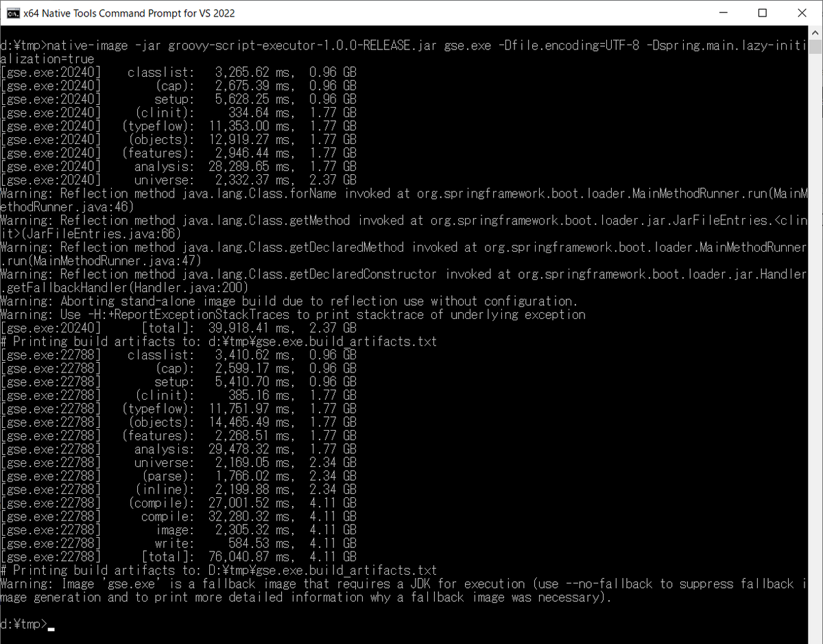
Task: Click the warning about getDeclaredConstructor
Action: (404, 274)
